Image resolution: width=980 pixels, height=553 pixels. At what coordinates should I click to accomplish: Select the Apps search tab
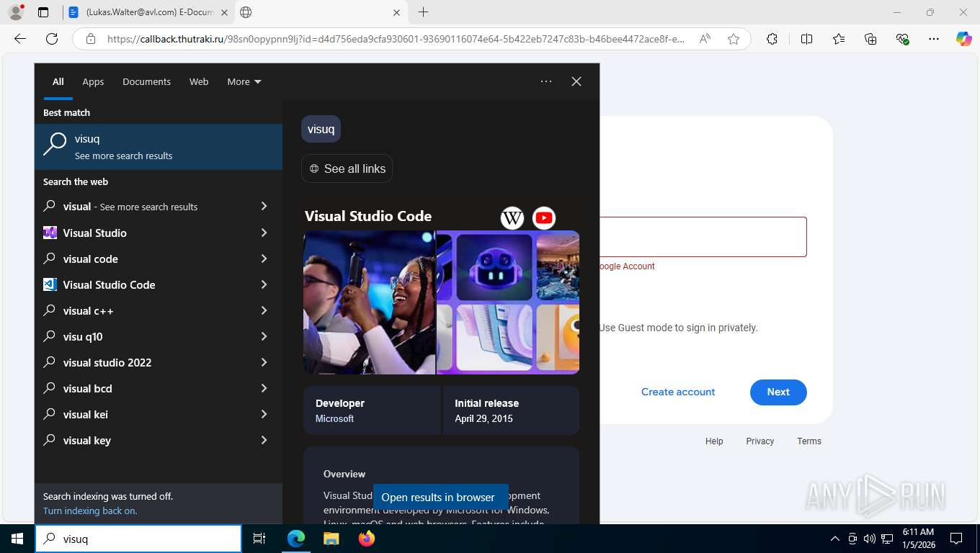click(93, 81)
